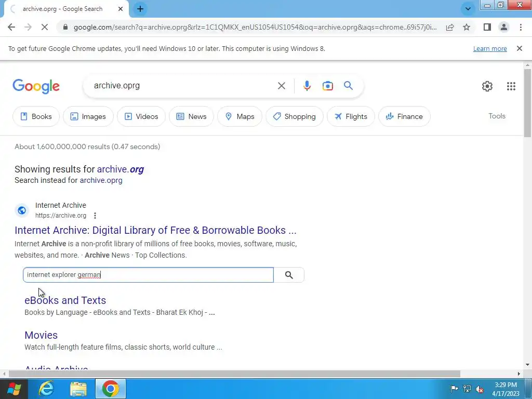Click the horizontal scrollbar thumb
This screenshot has height=399, width=532.
pyautogui.click(x=234, y=374)
